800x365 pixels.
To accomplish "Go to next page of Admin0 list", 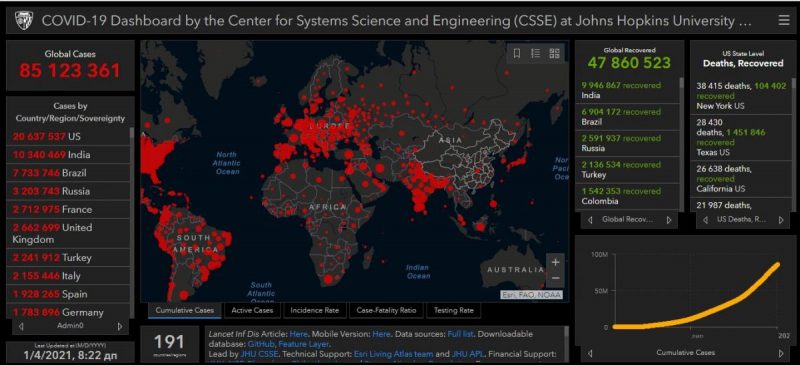I will coord(120,326).
